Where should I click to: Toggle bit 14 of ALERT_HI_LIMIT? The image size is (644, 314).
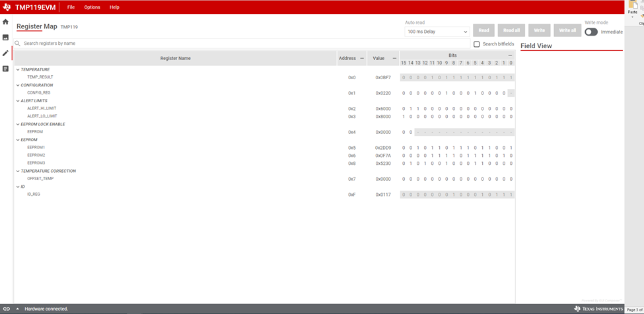(x=411, y=109)
